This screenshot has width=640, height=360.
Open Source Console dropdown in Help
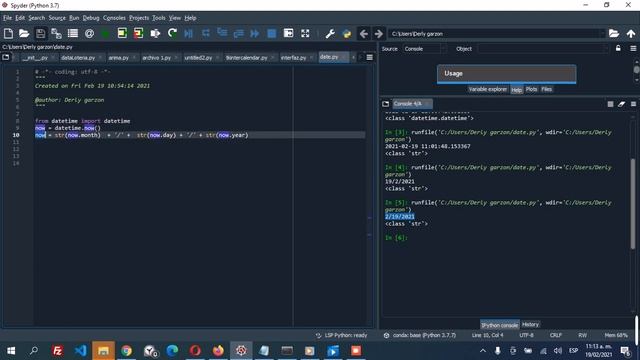(x=424, y=49)
